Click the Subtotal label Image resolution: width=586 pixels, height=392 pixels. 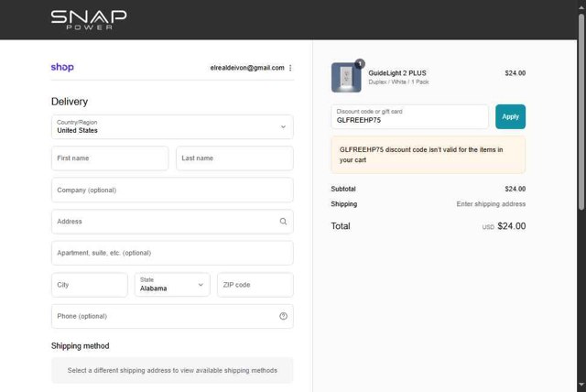(343, 189)
